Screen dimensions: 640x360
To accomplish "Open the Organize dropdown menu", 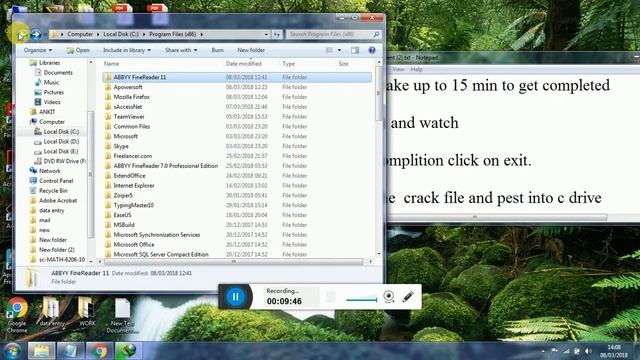I will [38, 50].
